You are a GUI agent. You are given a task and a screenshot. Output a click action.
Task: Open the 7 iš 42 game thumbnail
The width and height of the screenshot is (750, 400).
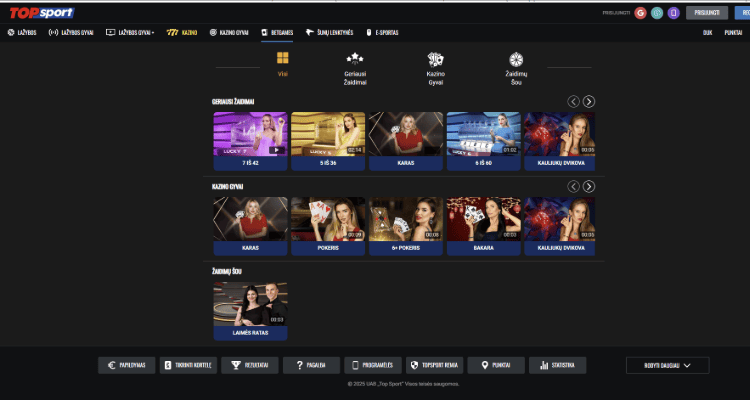pos(250,135)
